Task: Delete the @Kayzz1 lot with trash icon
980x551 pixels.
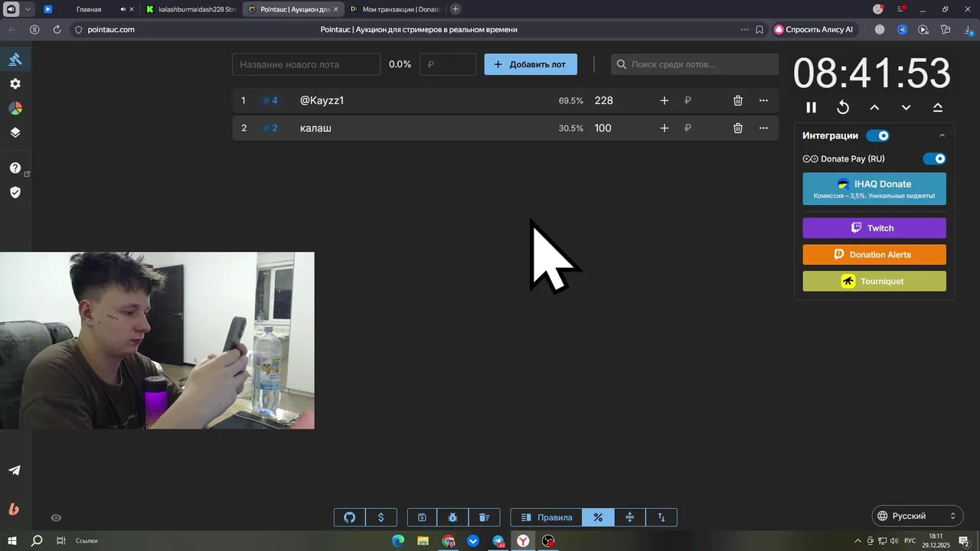Action: coord(738,100)
